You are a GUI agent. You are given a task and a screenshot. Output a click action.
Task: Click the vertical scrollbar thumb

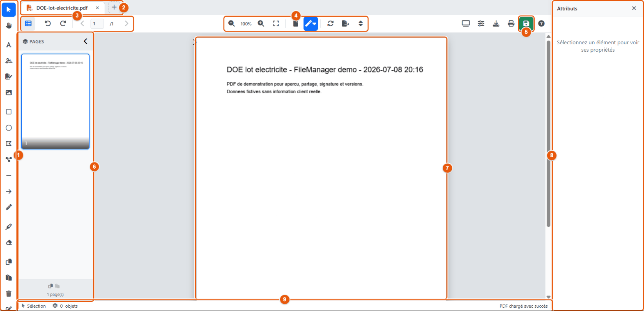click(548, 133)
